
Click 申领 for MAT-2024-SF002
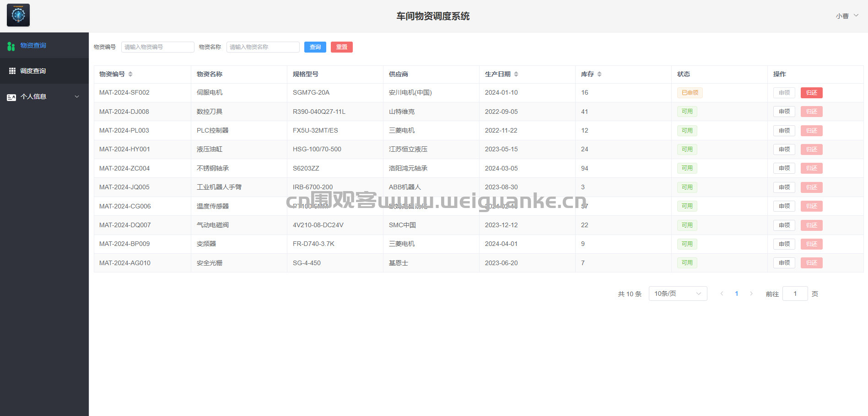coord(784,93)
